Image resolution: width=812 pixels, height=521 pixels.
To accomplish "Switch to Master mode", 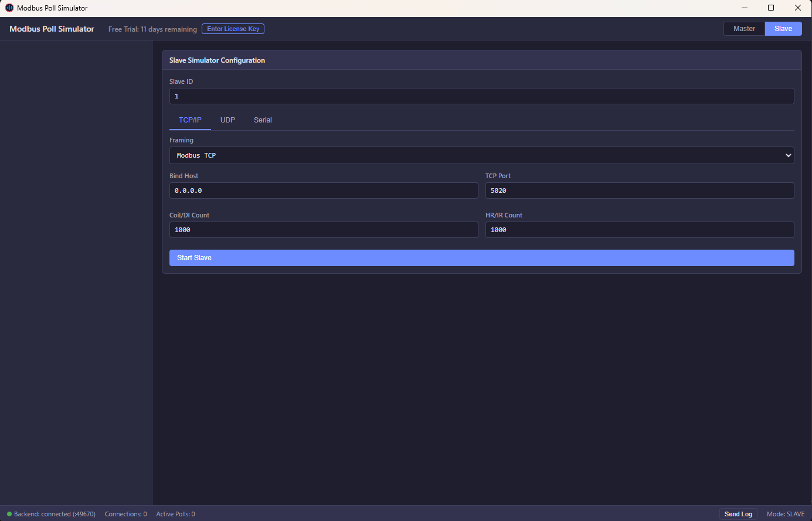I will (x=743, y=28).
